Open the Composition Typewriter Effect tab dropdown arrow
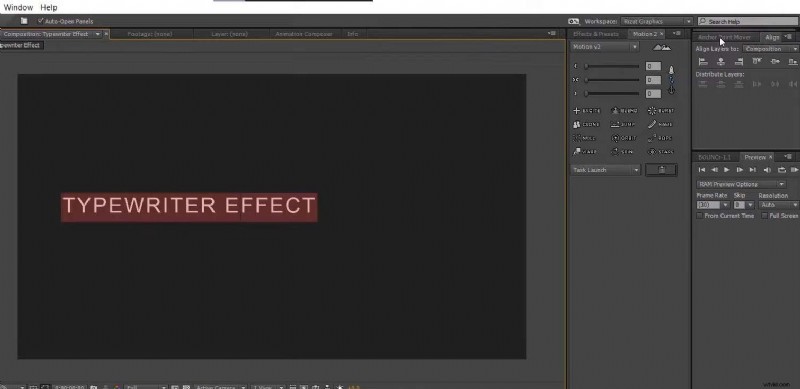The image size is (800, 389). pos(97,34)
